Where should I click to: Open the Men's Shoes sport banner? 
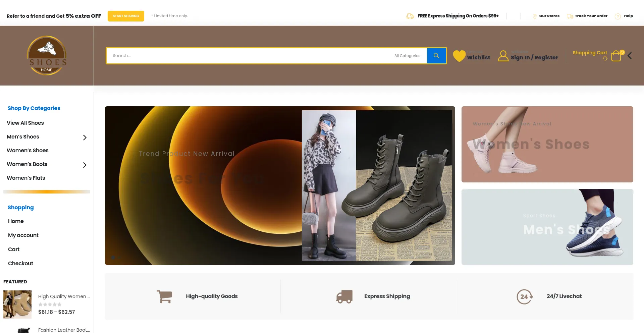point(547,227)
